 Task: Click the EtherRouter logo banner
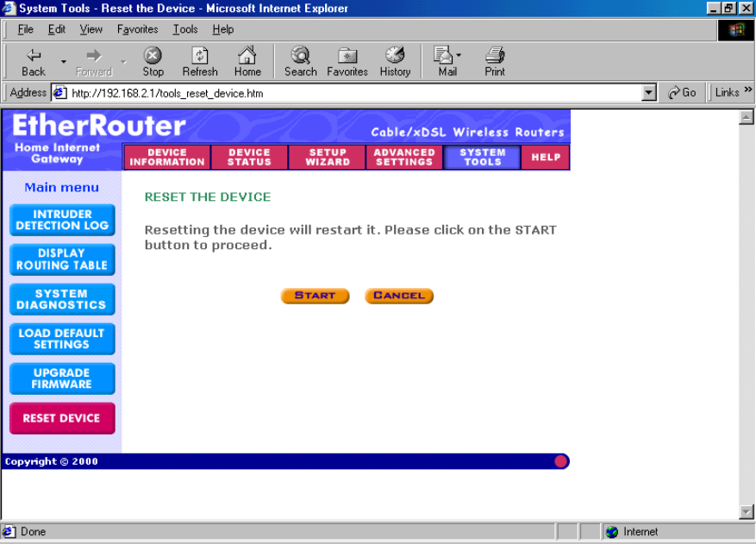point(99,125)
